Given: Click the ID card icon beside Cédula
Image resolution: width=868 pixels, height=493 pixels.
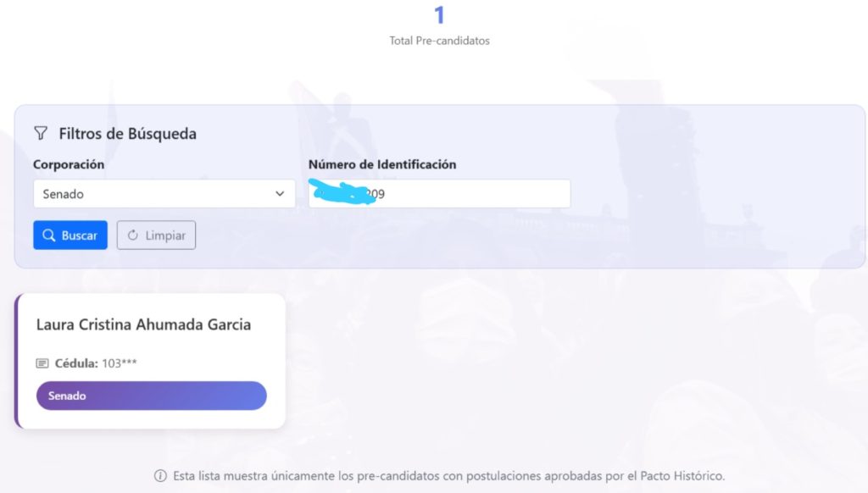Looking at the screenshot, I should (42, 363).
